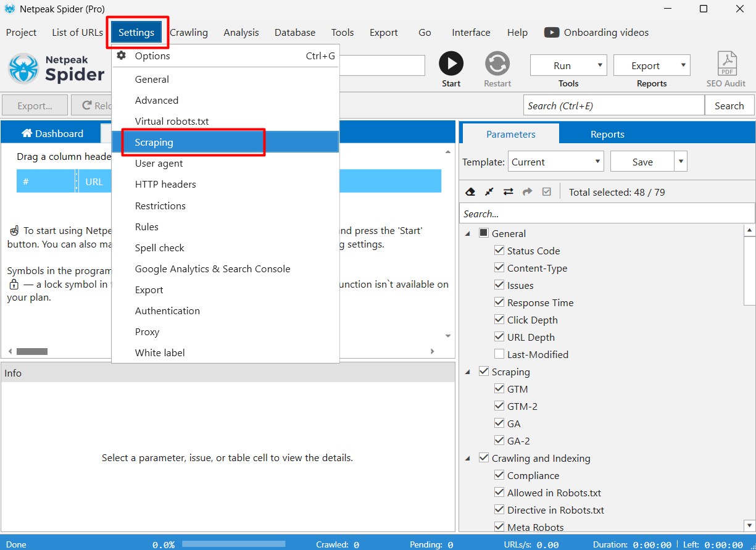Open the Run tools dropdown
The image size is (756, 550).
click(568, 65)
